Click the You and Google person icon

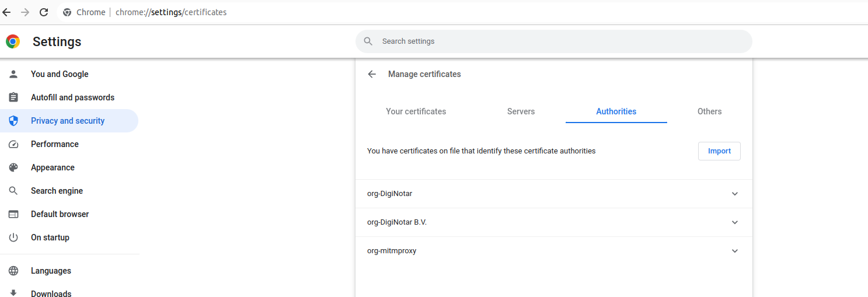point(13,74)
